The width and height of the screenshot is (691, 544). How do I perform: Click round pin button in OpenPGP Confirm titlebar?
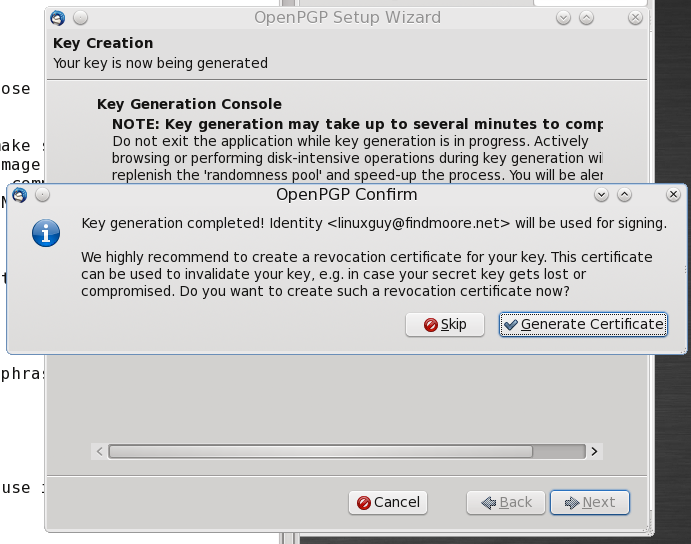(42, 194)
